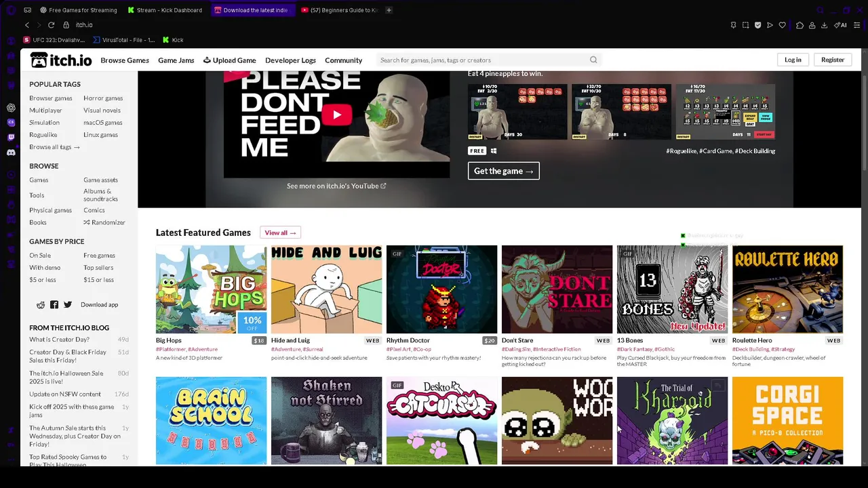
Task: Switch to Stream - Kick Dashboard tab
Action: [165, 10]
